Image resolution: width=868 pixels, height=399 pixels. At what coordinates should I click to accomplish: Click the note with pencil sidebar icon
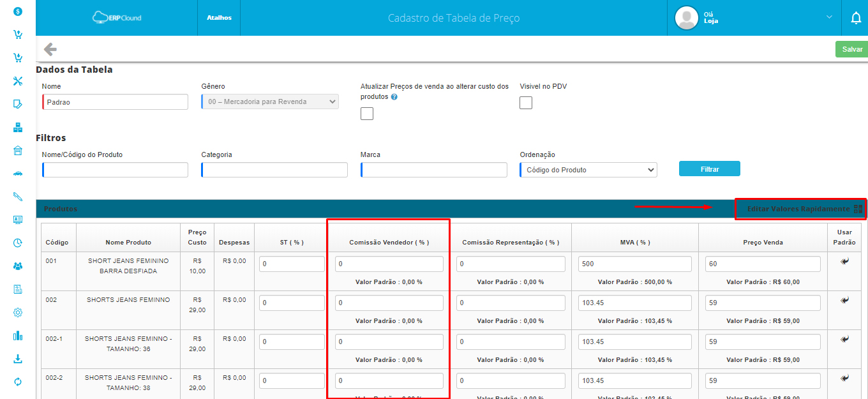[x=18, y=103]
